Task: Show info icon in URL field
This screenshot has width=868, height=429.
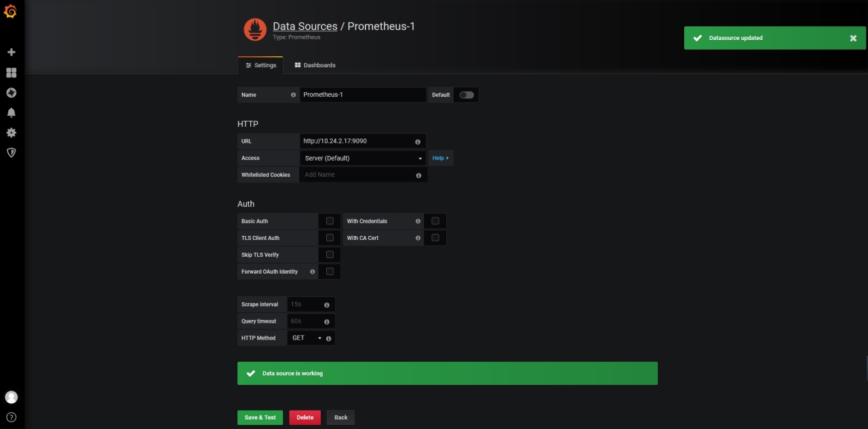Action: tap(418, 142)
